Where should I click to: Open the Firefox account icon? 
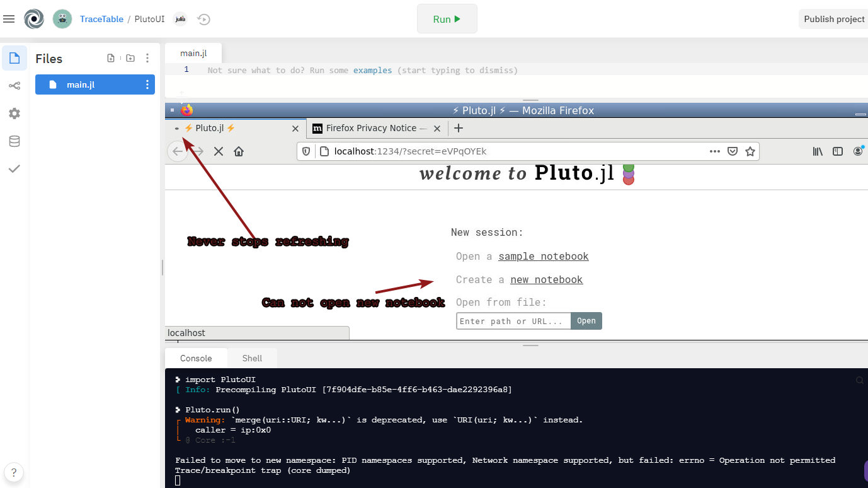[859, 151]
